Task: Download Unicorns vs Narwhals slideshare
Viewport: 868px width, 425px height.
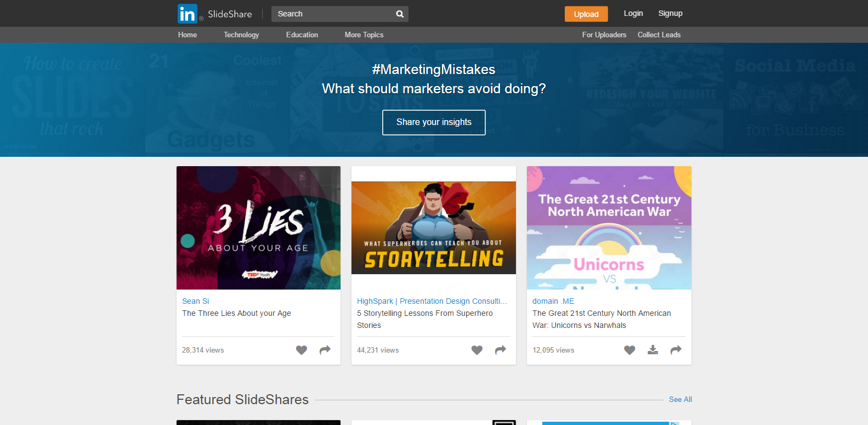Action: 653,350
